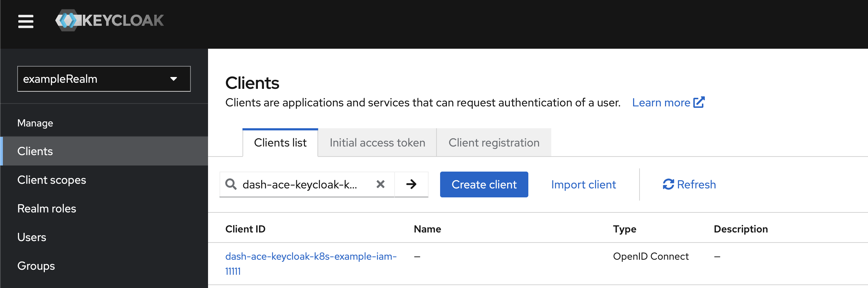This screenshot has width=868, height=288.
Task: Switch to Initial access token tab
Action: pyautogui.click(x=377, y=143)
